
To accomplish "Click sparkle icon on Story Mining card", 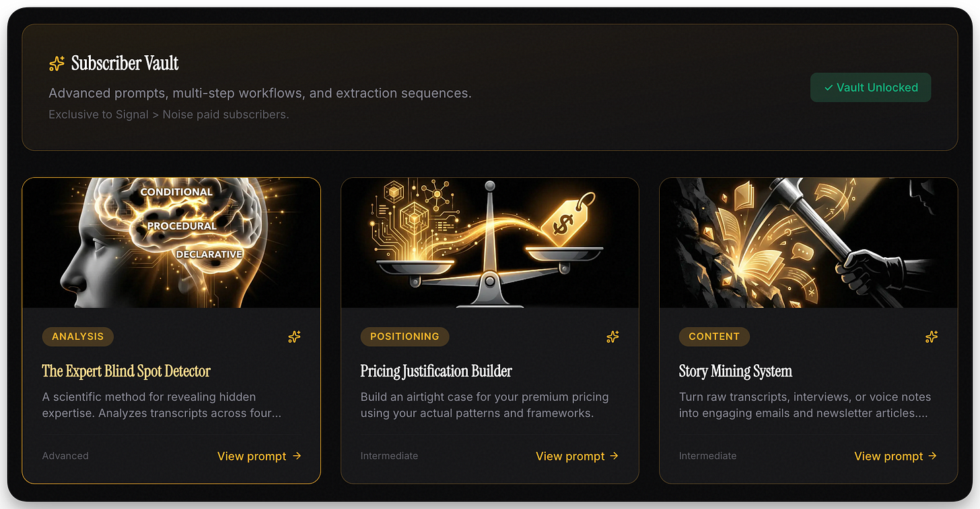I will (x=932, y=337).
